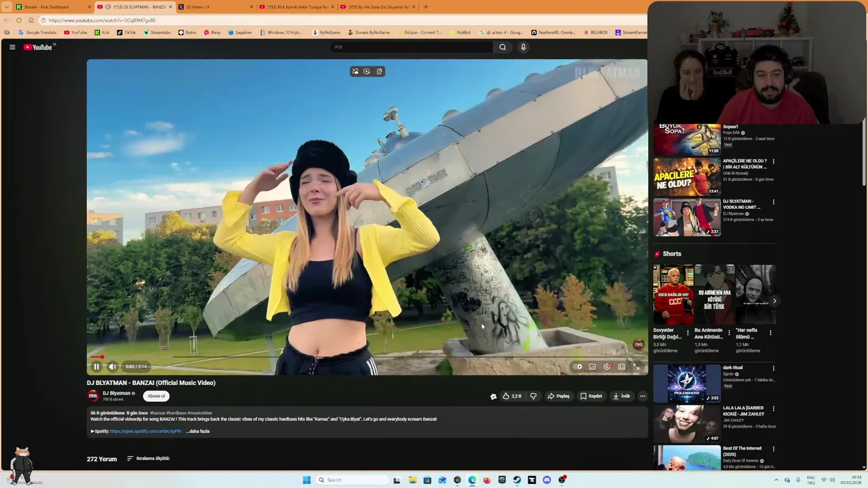Click the page vertical scrollbar
Screen dimensions: 868x488
tap(864, 155)
